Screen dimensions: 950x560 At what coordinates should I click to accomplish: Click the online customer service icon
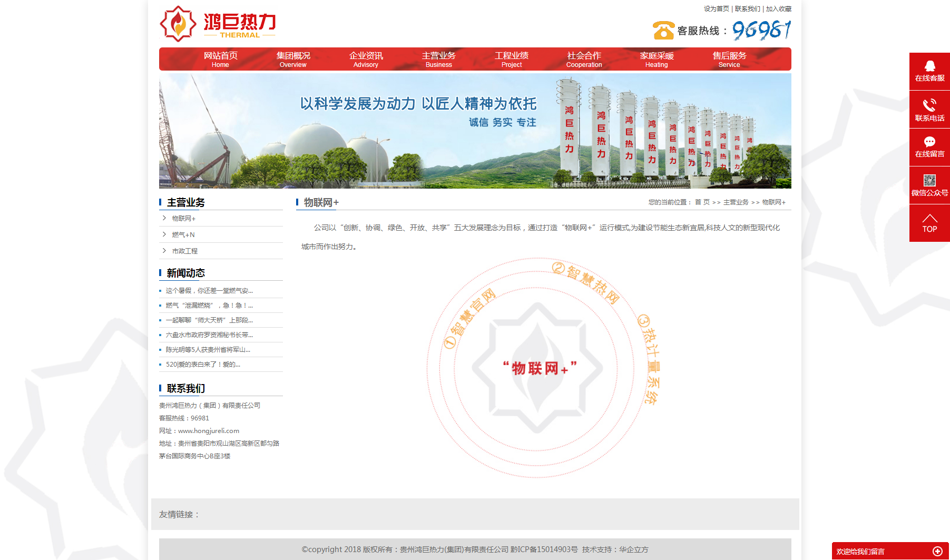point(929,66)
